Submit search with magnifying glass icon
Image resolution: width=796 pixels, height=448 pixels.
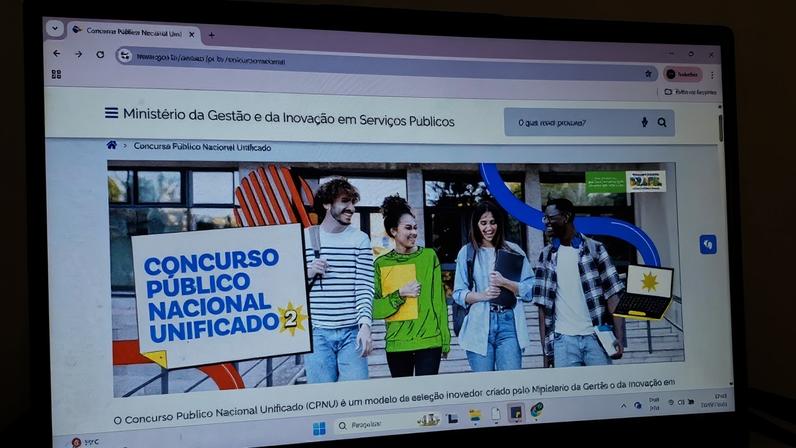click(662, 122)
